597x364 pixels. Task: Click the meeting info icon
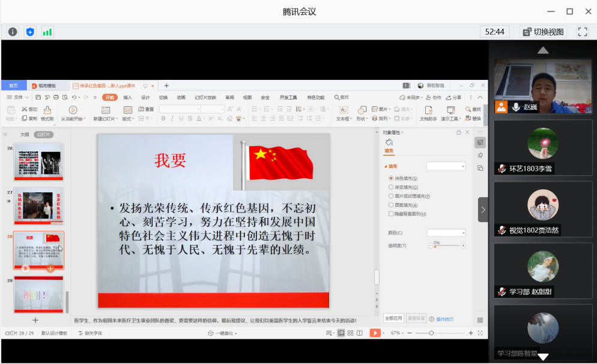coord(13,32)
